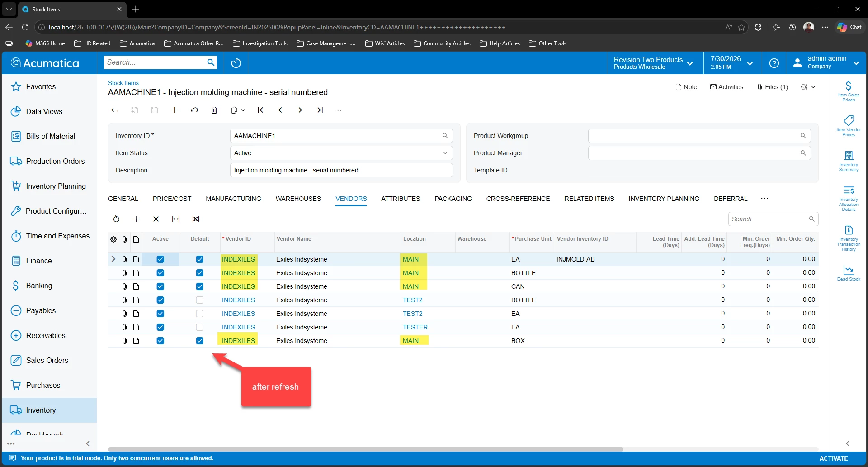Open Inventory Transaction History panel

pyautogui.click(x=849, y=238)
